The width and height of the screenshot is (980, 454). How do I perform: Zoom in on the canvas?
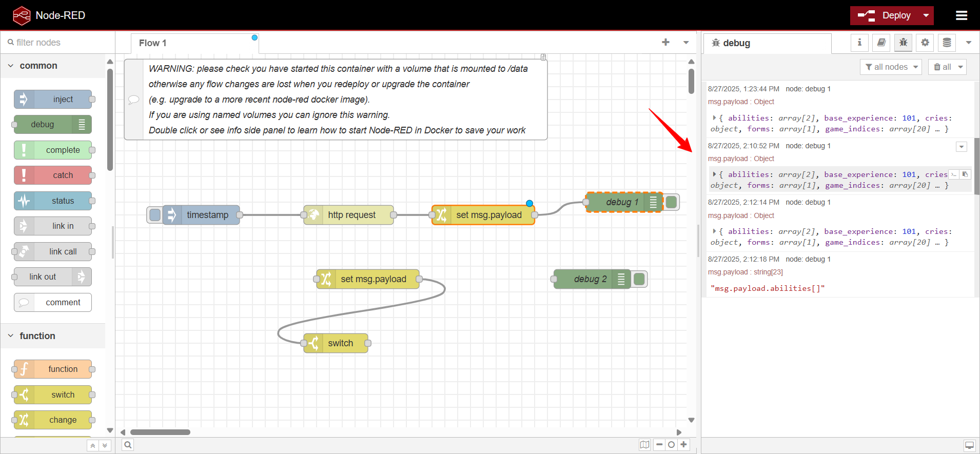click(683, 445)
